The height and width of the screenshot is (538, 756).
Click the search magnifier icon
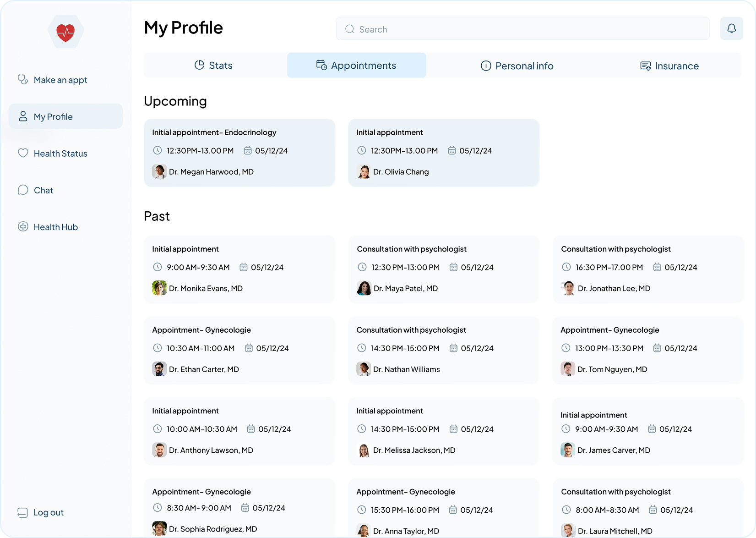tap(349, 28)
